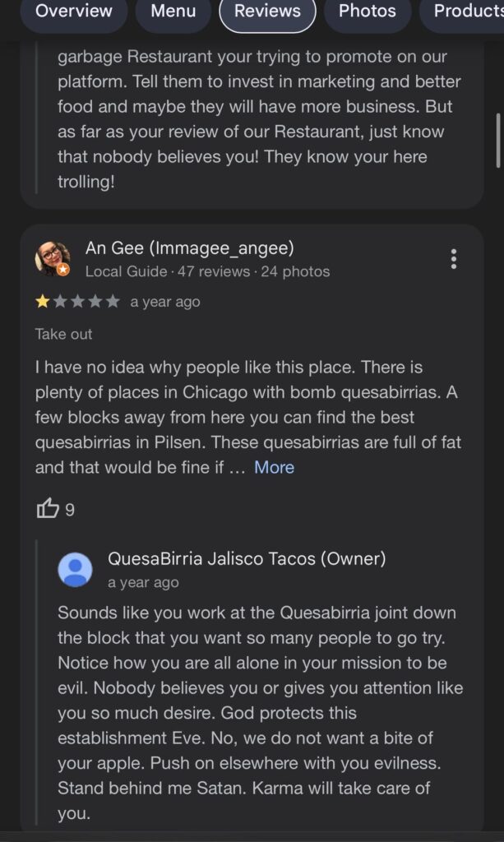Viewport: 504px width, 842px height.
Task: Switch to the Photos tab
Action: click(x=368, y=12)
